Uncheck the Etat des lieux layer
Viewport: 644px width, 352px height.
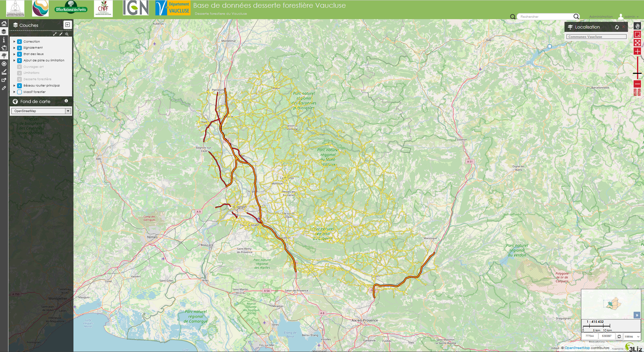(19, 54)
